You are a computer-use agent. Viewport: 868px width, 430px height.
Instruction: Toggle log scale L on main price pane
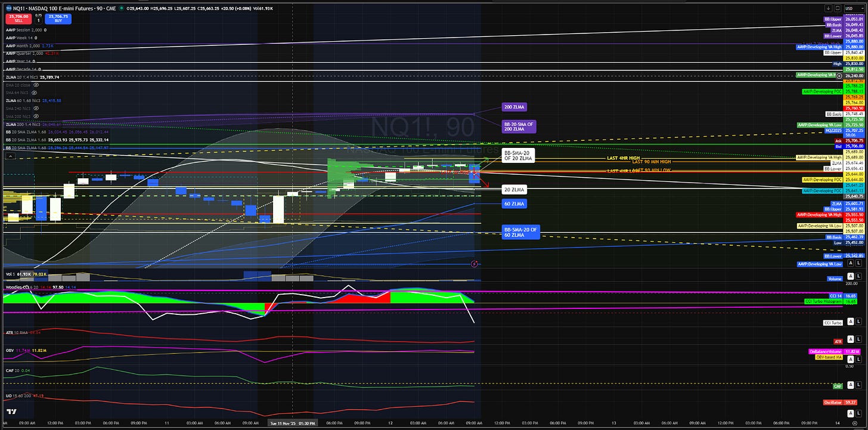tap(858, 263)
